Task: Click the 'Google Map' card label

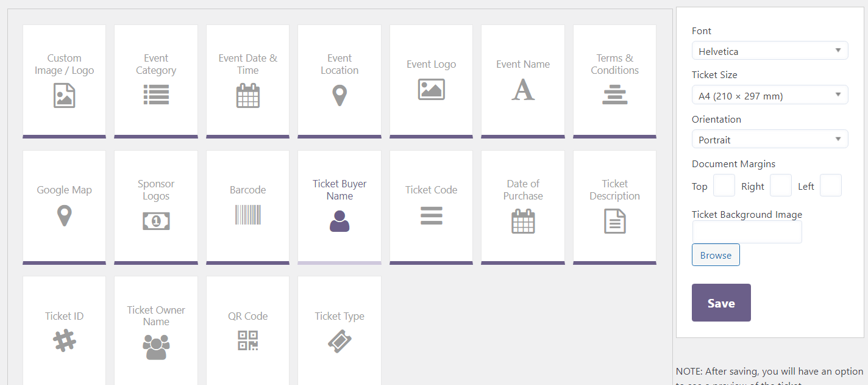Action: [x=64, y=190]
